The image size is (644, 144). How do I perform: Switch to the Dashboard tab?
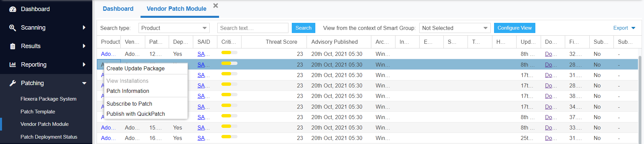point(118,9)
